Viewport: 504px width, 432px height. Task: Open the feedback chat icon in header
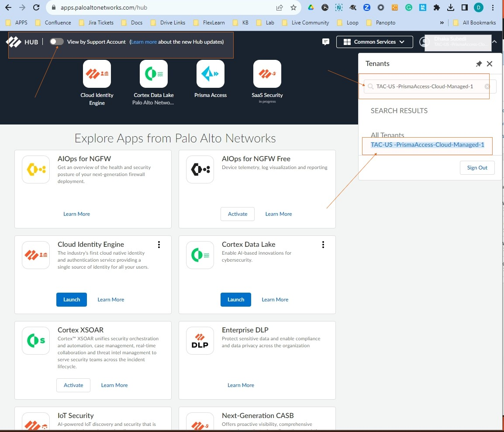click(x=325, y=42)
